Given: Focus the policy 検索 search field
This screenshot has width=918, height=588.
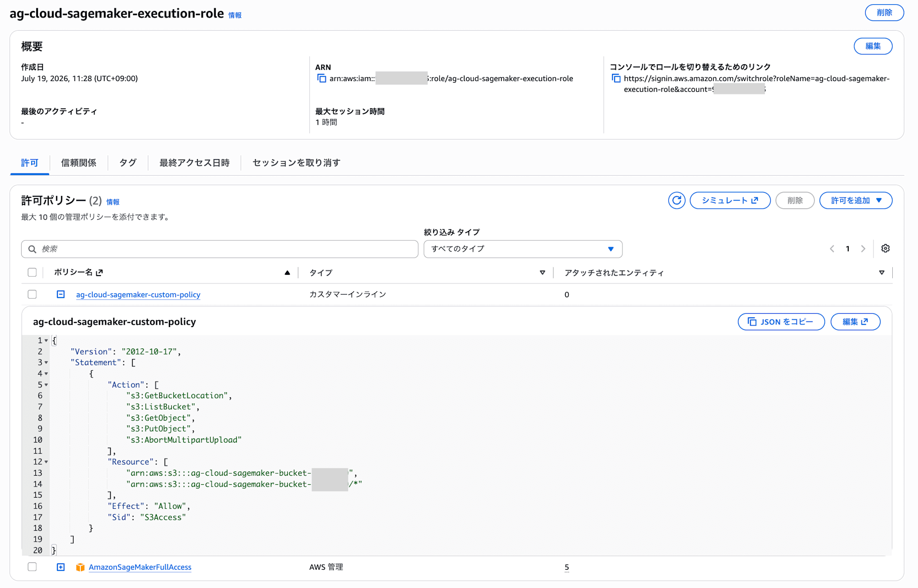Looking at the screenshot, I should 219,249.
